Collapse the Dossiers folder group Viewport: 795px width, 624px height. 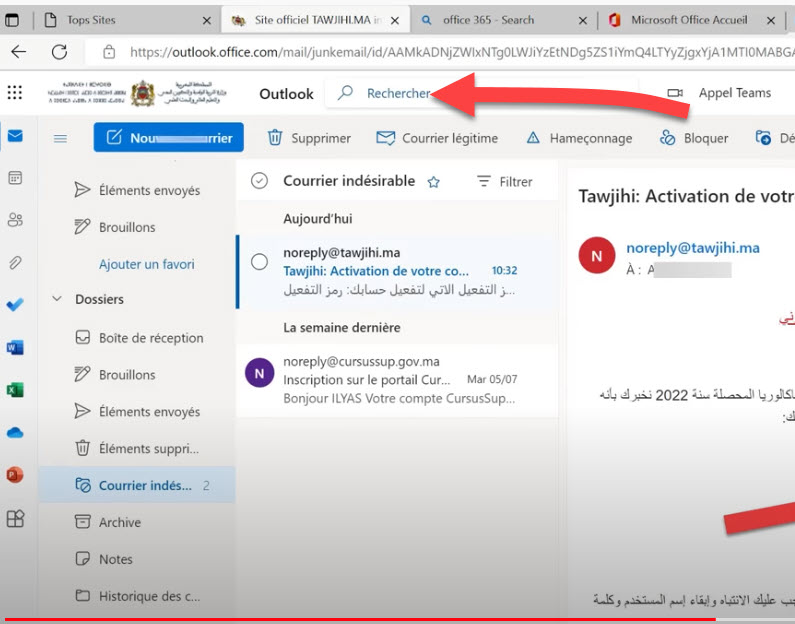click(57, 299)
